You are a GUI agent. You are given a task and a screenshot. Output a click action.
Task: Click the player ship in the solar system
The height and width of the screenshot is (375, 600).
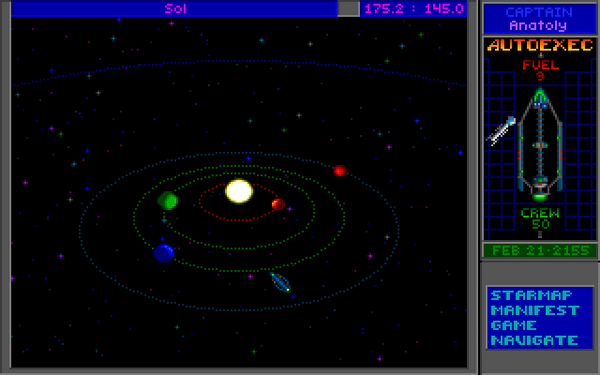[x=280, y=282]
